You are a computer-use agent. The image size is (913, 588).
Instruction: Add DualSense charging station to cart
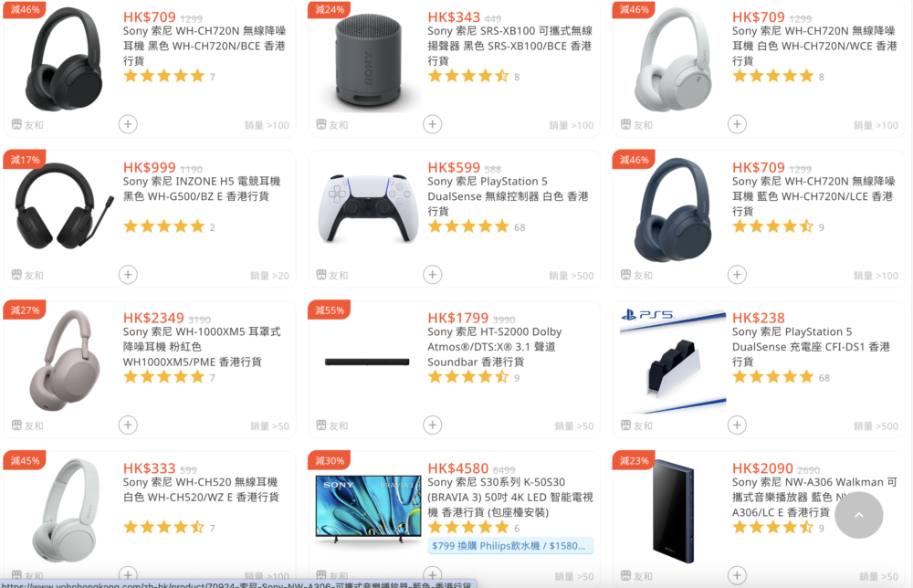pyautogui.click(x=737, y=425)
